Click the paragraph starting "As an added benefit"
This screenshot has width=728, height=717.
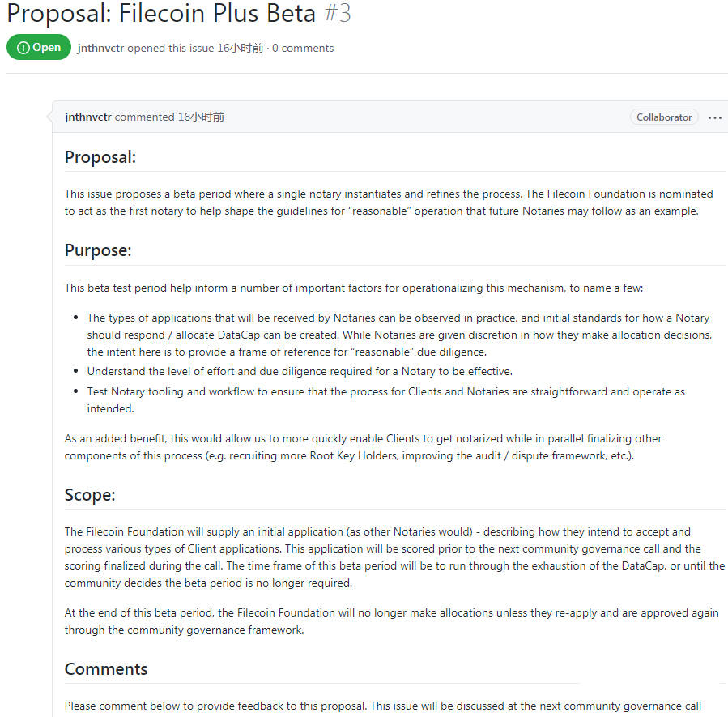363,446
